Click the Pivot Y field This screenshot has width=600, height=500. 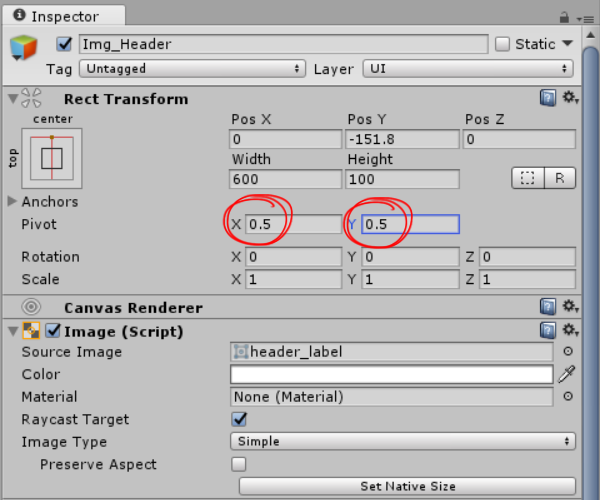(x=410, y=224)
